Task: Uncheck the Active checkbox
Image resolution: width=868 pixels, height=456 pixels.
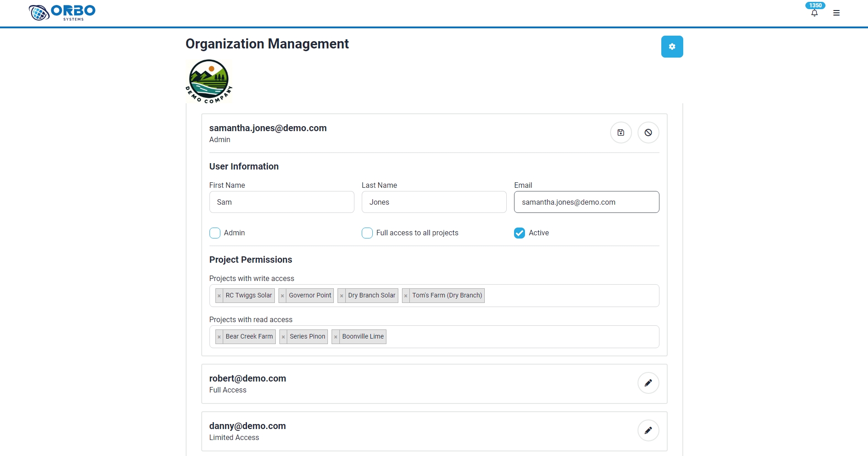Action: [520, 233]
